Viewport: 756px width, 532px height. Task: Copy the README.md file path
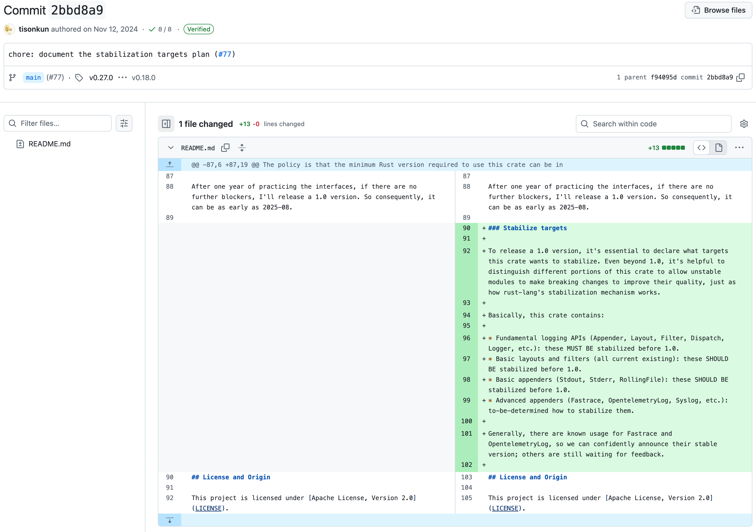point(226,147)
